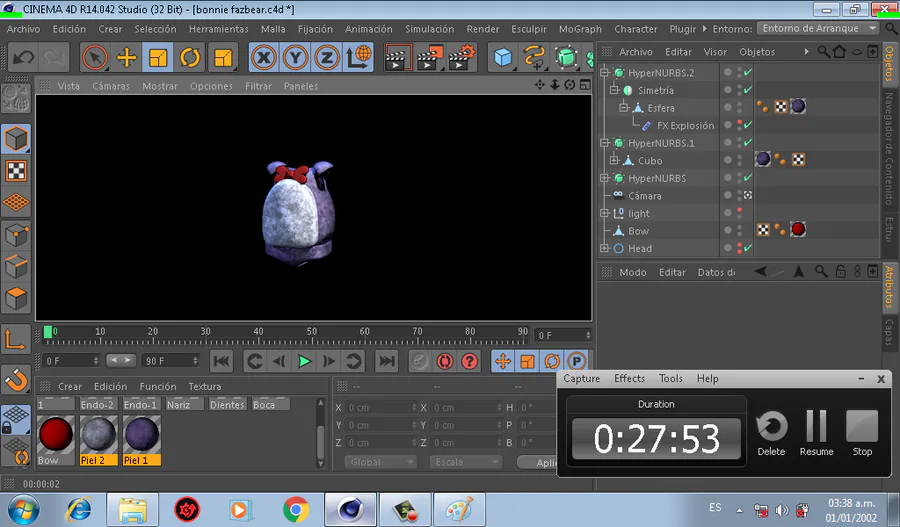Screen dimensions: 900x527
Task: Collapse the HyperNURBS.2 tree node
Action: (x=604, y=72)
